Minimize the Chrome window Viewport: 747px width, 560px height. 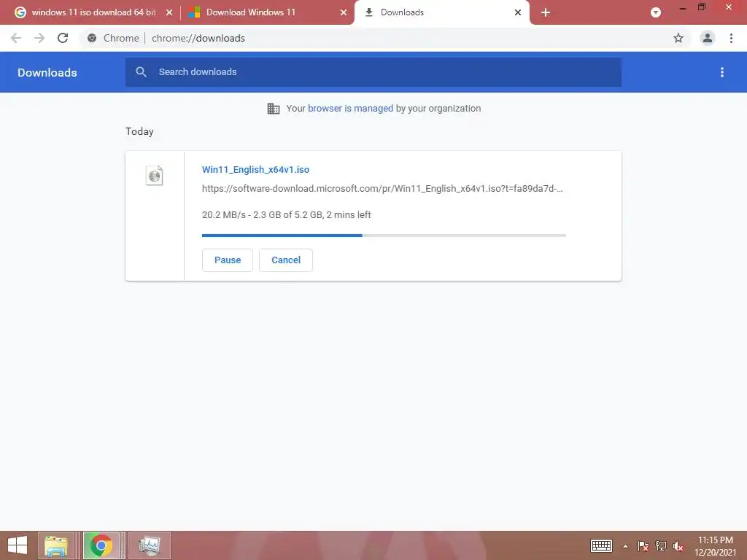click(683, 8)
